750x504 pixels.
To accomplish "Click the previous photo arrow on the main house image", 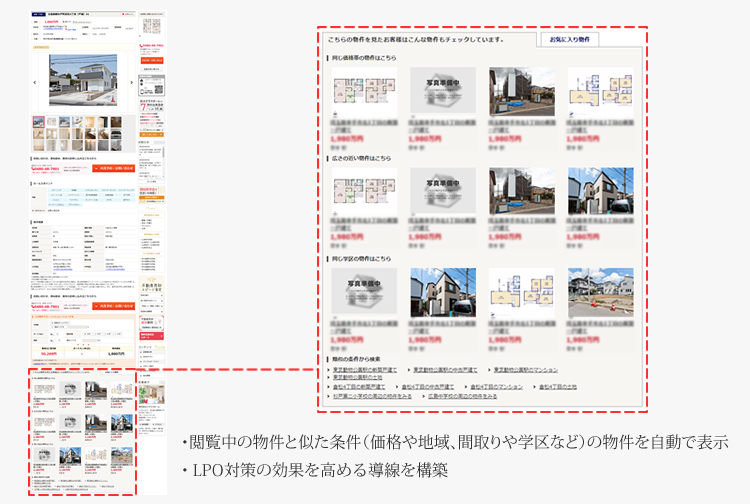I will 35,83.
